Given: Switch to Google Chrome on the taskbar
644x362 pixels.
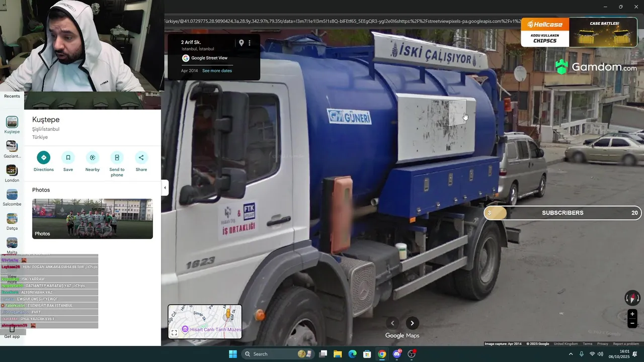Looking at the screenshot, I should (x=382, y=354).
